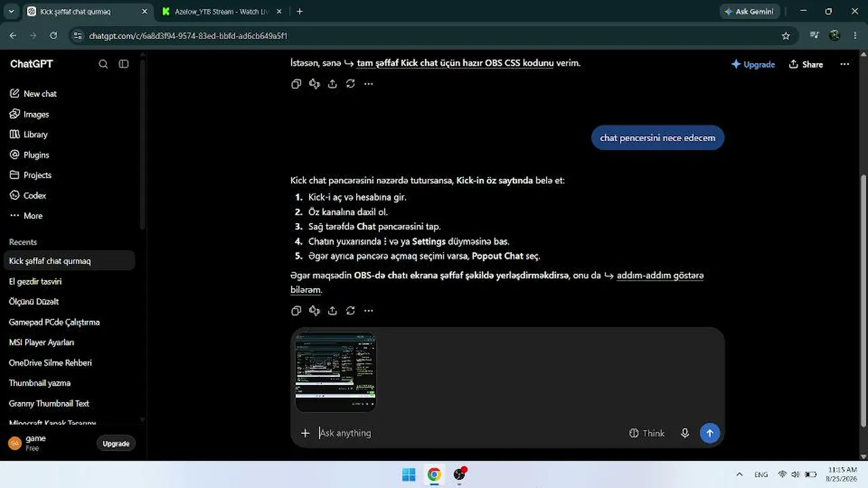Image resolution: width=868 pixels, height=488 pixels.
Task: Regenerate the Kick chat steps reply
Action: coord(351,310)
